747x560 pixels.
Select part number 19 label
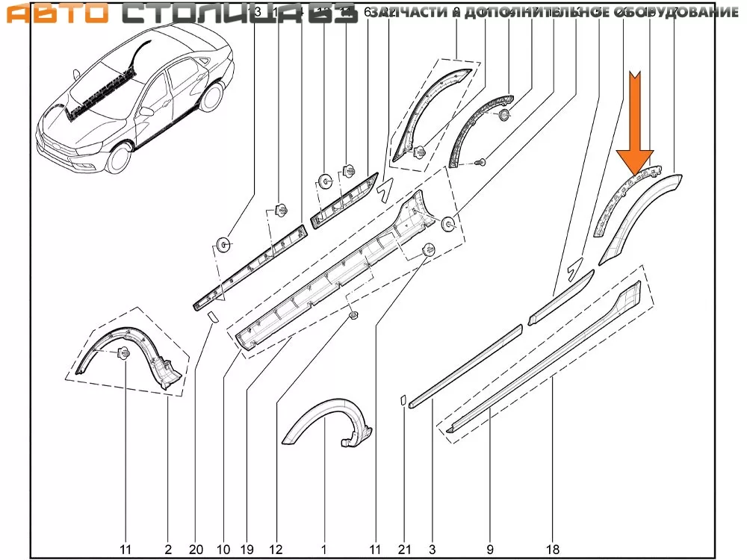[x=247, y=550]
